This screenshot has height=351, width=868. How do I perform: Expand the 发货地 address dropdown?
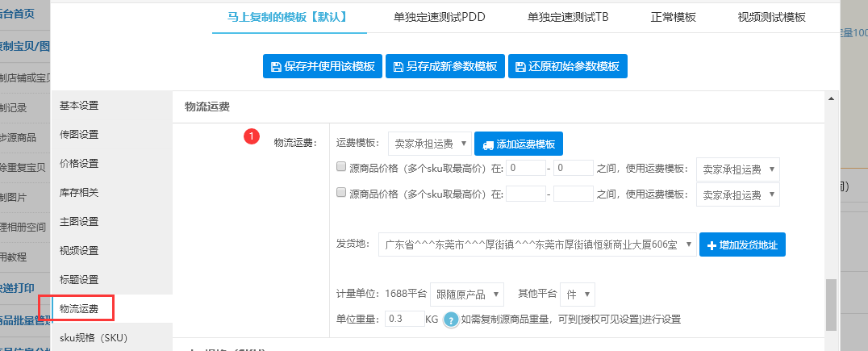[x=537, y=244]
